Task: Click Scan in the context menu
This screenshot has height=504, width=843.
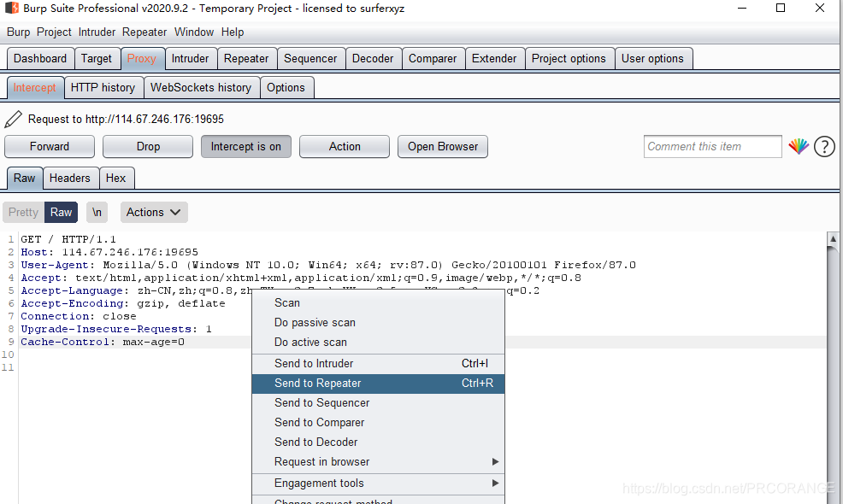Action: 378,303
